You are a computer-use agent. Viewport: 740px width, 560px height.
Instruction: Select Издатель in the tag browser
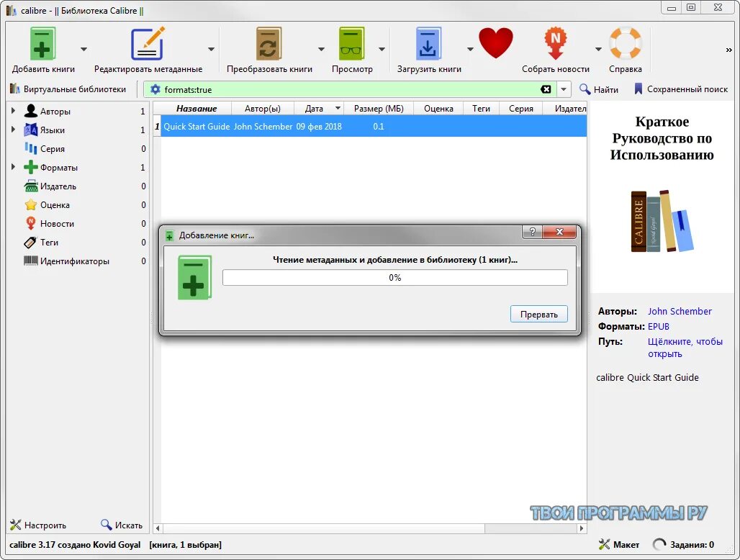pyautogui.click(x=58, y=186)
